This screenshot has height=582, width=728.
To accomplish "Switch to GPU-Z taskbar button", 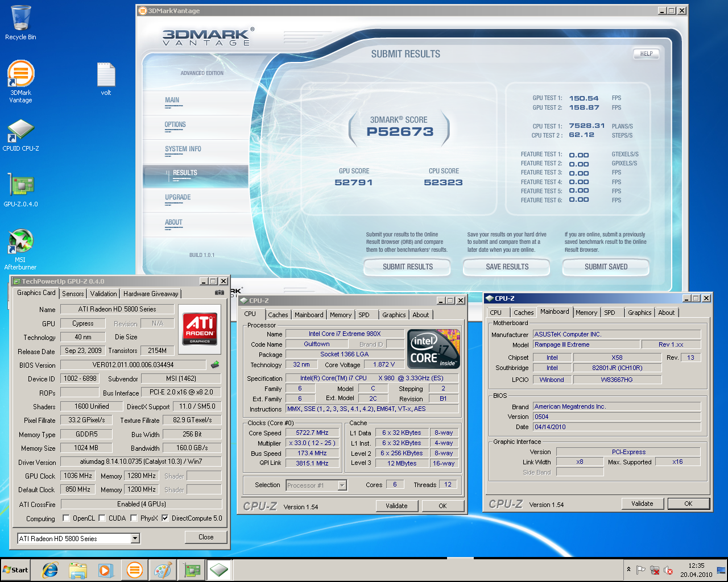I will coord(192,570).
